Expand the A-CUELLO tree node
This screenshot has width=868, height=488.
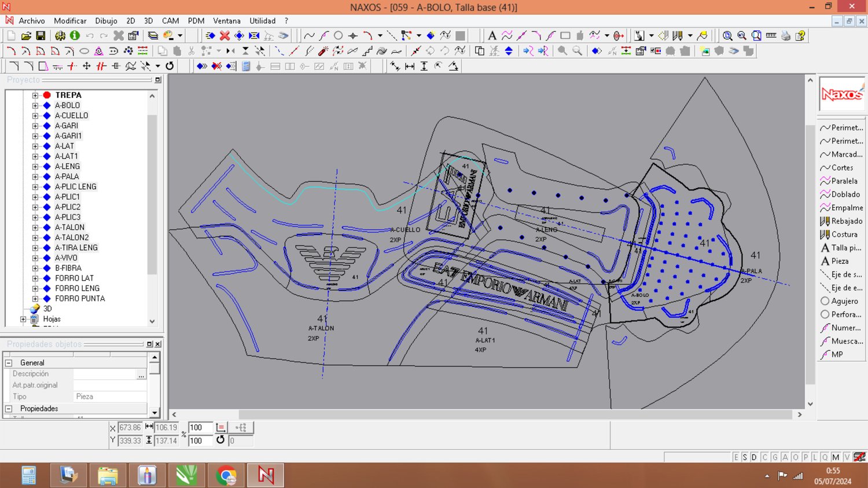click(35, 115)
